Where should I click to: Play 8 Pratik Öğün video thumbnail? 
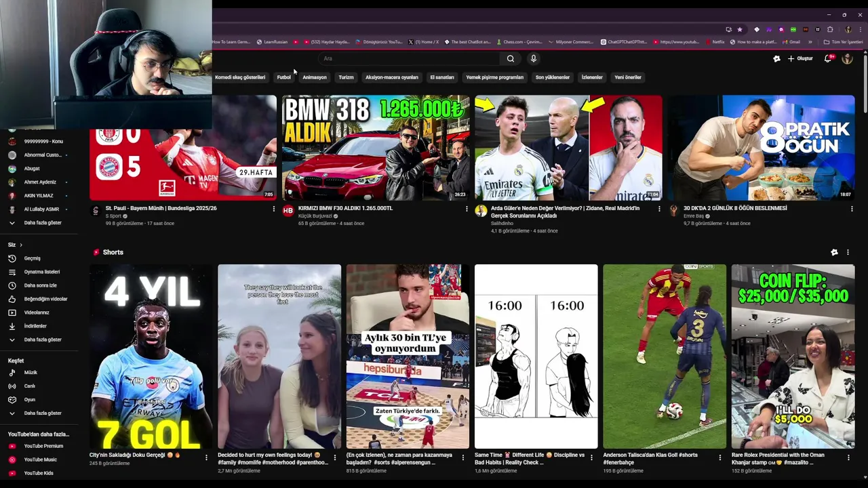[761, 148]
